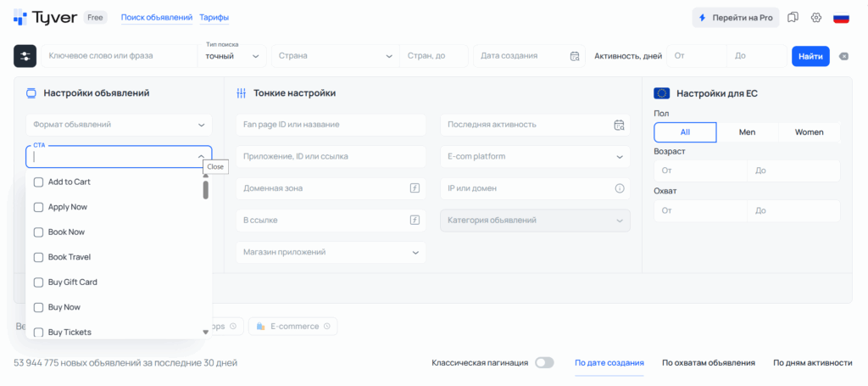Clear search with the backspace icon
The image size is (868, 386).
tap(843, 56)
